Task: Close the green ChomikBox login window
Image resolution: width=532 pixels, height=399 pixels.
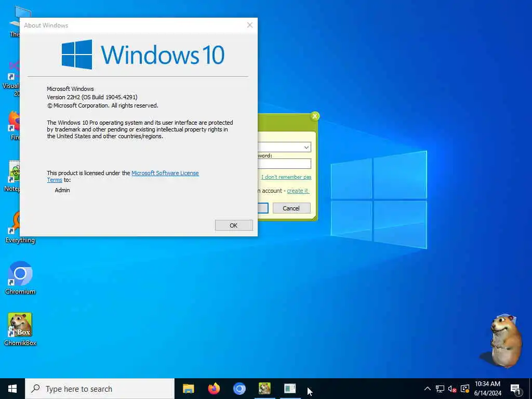Action: tap(315, 116)
